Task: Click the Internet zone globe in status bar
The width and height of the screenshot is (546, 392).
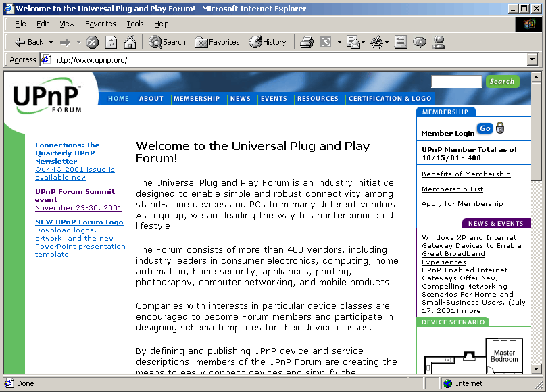Action: coord(448,383)
